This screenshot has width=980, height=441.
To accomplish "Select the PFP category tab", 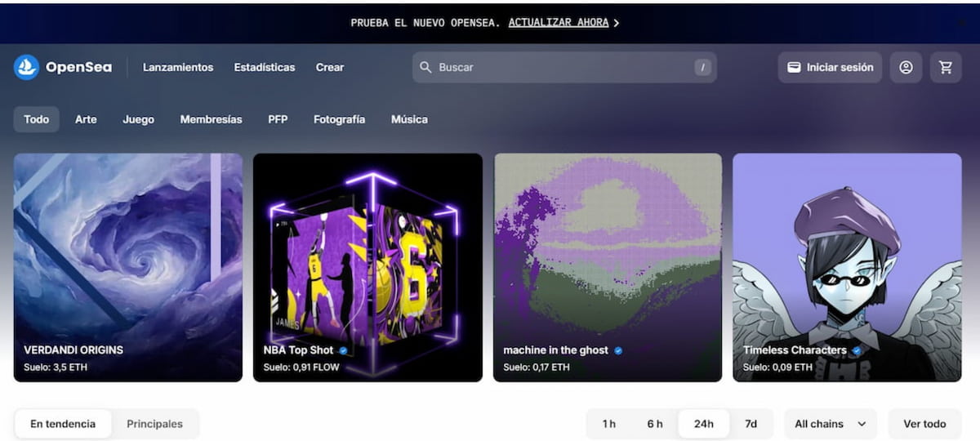I will pyautogui.click(x=278, y=119).
